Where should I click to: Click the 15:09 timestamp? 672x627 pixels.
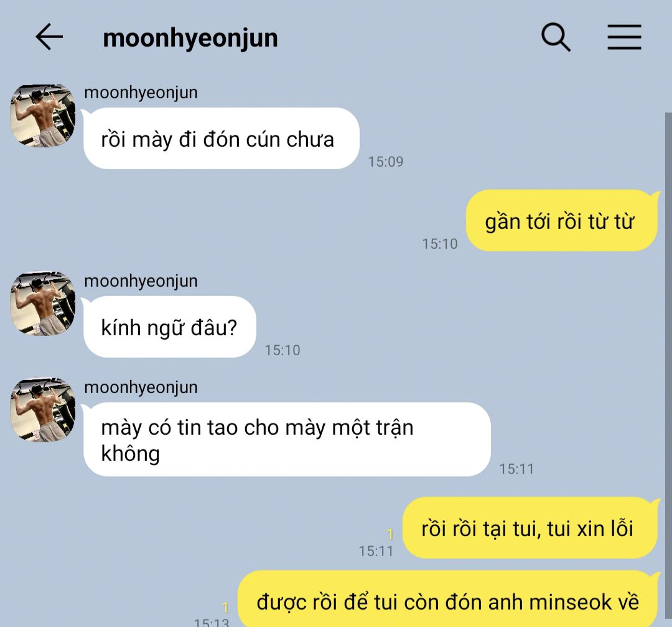tap(386, 162)
